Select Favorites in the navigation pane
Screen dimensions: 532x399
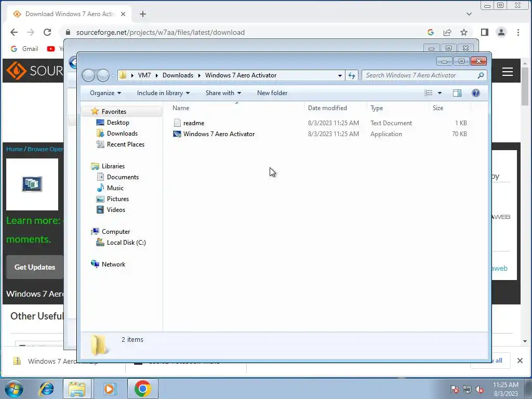[114, 112]
